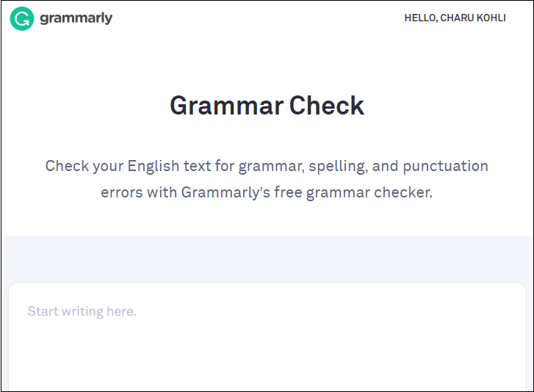The height and width of the screenshot is (392, 534).
Task: Click the line starting Check your English text
Action: (x=267, y=166)
